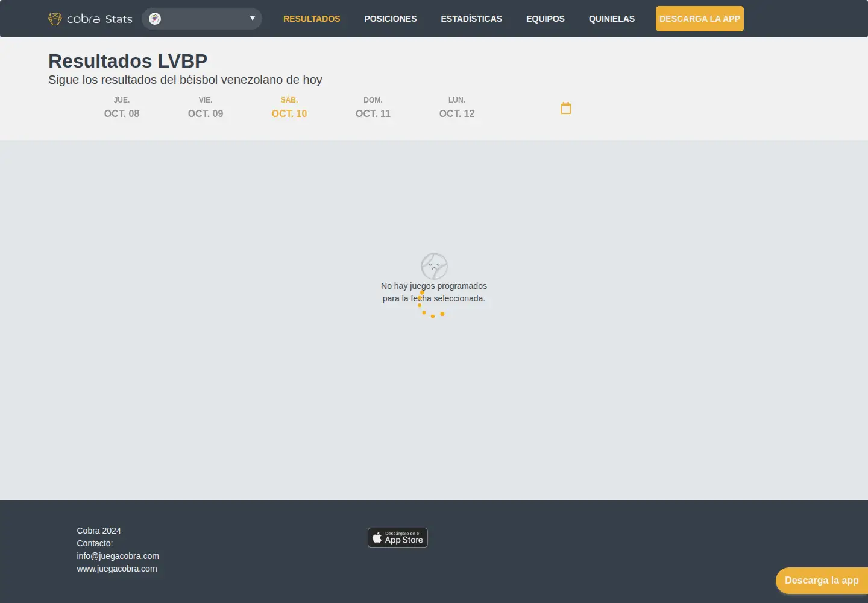Open the Equipos tab
The height and width of the screenshot is (603, 868).
(546, 19)
